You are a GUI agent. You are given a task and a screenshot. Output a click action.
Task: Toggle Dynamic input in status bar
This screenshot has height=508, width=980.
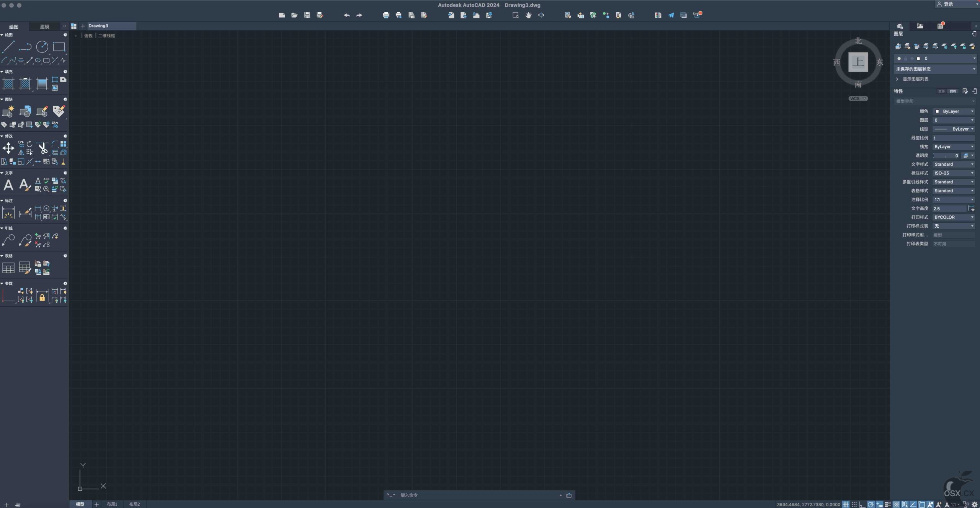(880, 505)
